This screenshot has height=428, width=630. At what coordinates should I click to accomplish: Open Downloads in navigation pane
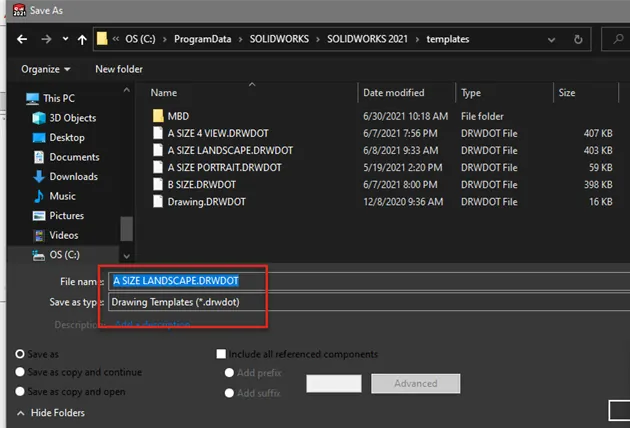[x=65, y=177]
